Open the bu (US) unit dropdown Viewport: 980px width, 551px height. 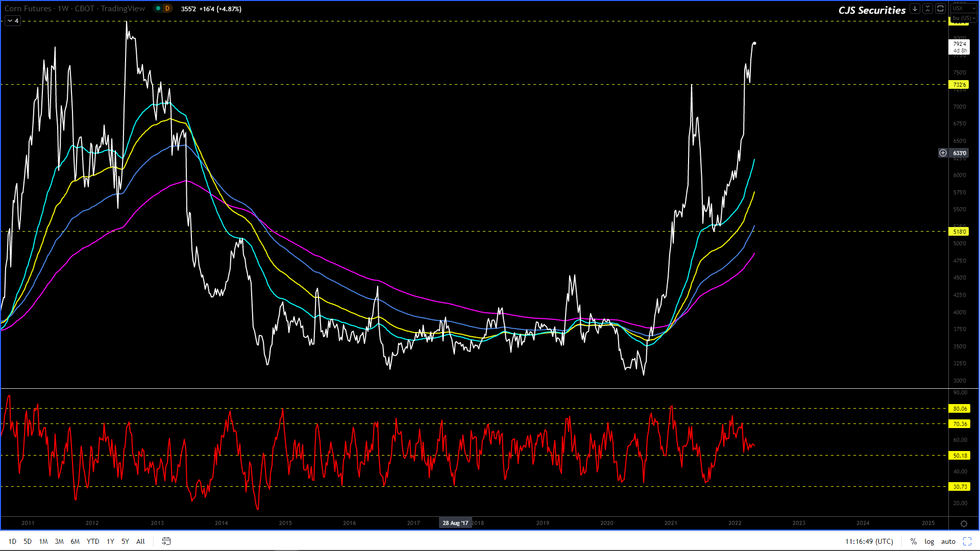(963, 18)
